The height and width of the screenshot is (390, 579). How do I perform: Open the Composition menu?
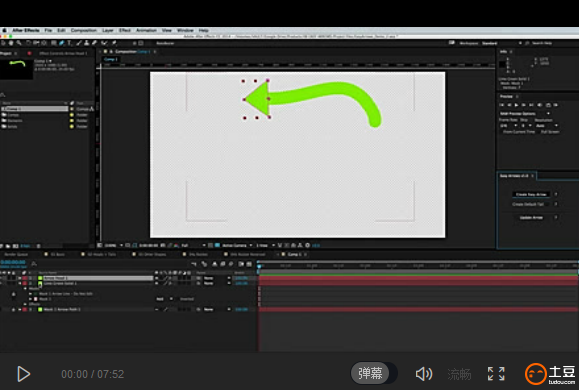(x=83, y=30)
